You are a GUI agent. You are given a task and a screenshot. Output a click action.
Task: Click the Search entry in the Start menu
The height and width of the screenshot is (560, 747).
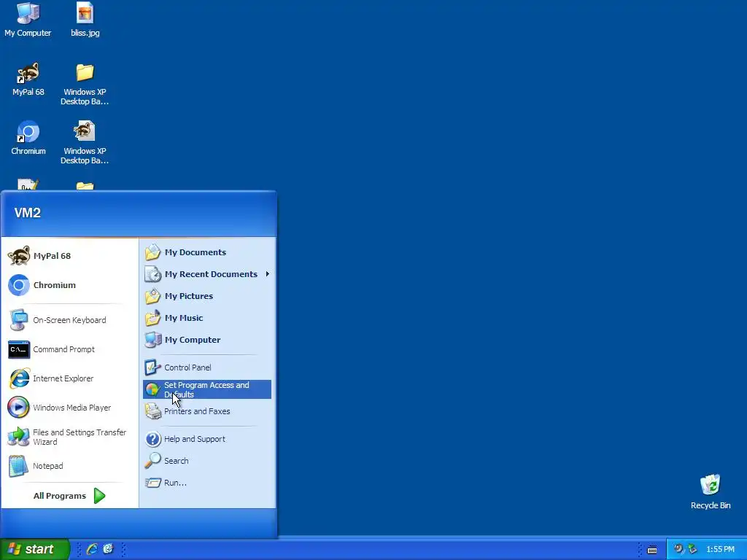(x=207, y=461)
